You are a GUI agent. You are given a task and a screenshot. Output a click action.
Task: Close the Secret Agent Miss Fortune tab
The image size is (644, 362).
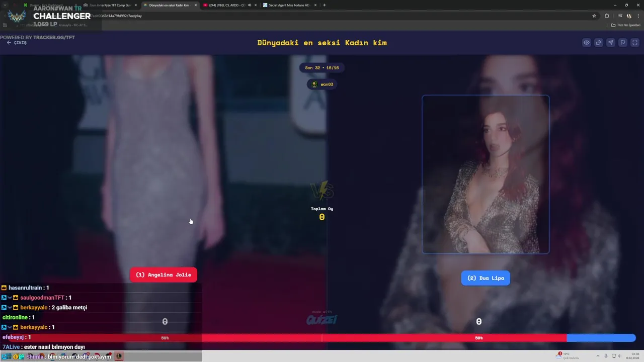tap(315, 5)
